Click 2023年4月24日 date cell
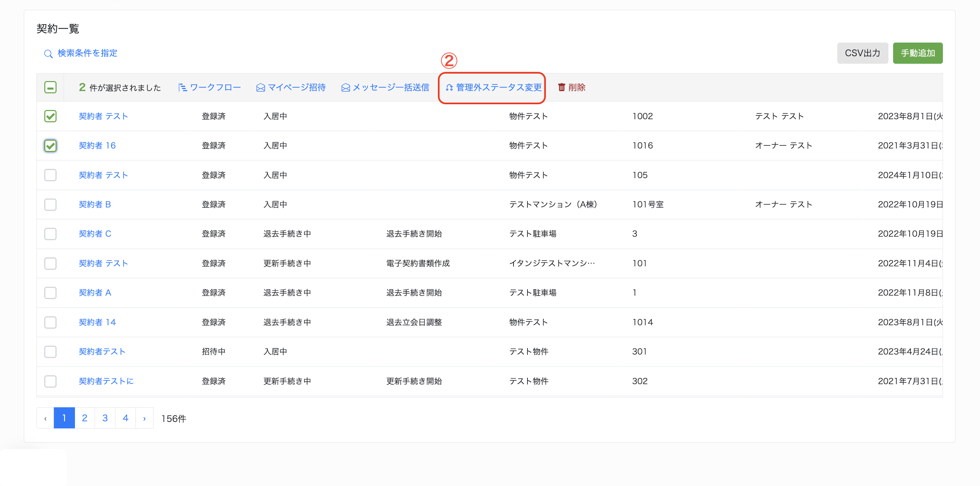The width and height of the screenshot is (980, 486). [x=910, y=352]
